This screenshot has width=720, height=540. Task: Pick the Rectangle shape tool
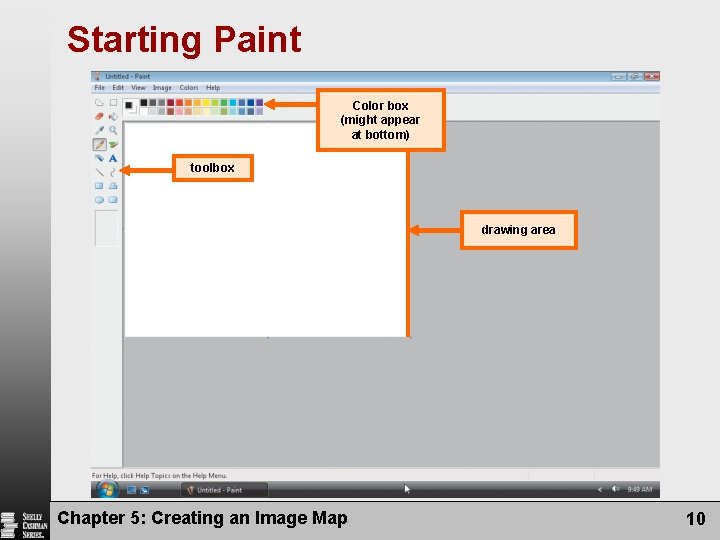[x=99, y=186]
